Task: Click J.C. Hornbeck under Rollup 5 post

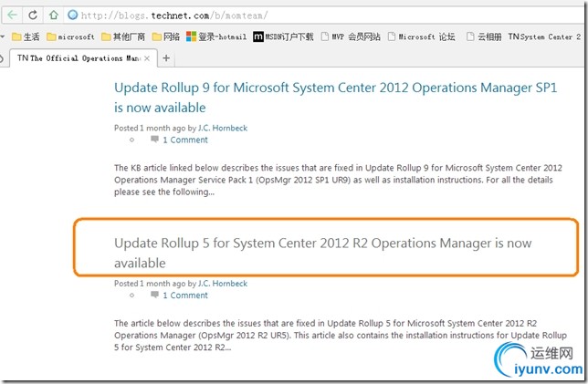Action: pyautogui.click(x=223, y=284)
